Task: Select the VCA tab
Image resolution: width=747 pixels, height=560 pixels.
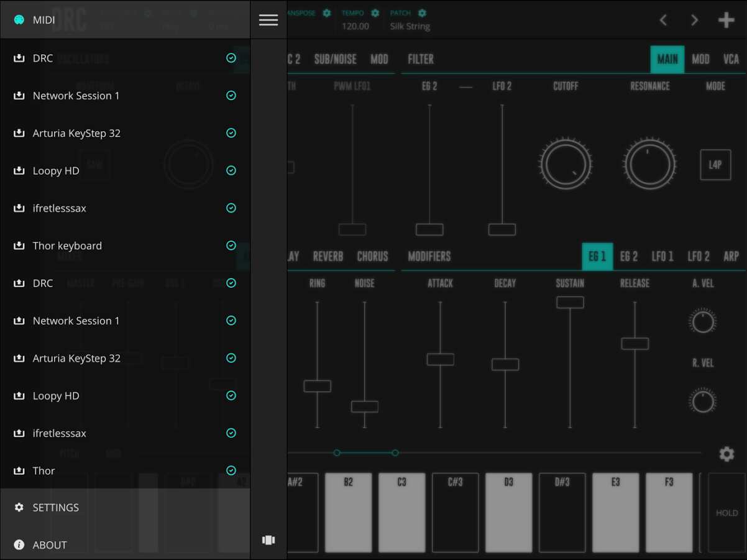Action: 731,59
